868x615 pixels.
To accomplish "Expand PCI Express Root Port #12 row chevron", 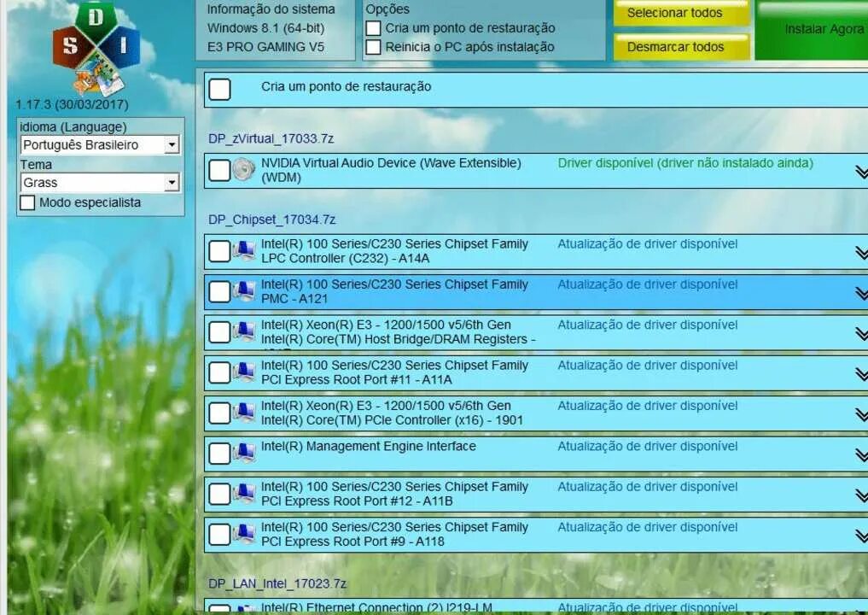I will coord(861,495).
